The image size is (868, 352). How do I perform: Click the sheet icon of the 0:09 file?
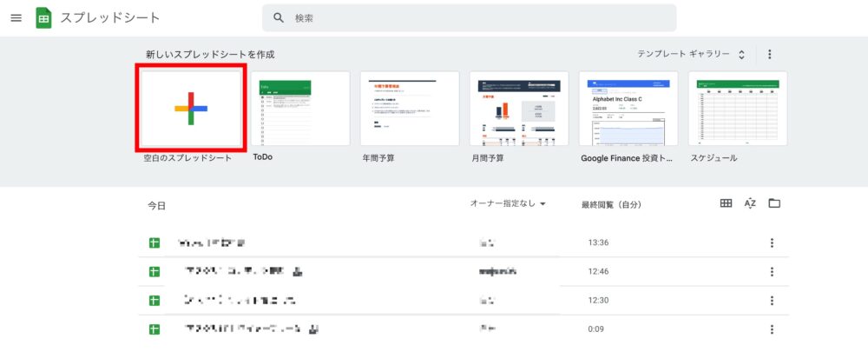[x=155, y=329]
